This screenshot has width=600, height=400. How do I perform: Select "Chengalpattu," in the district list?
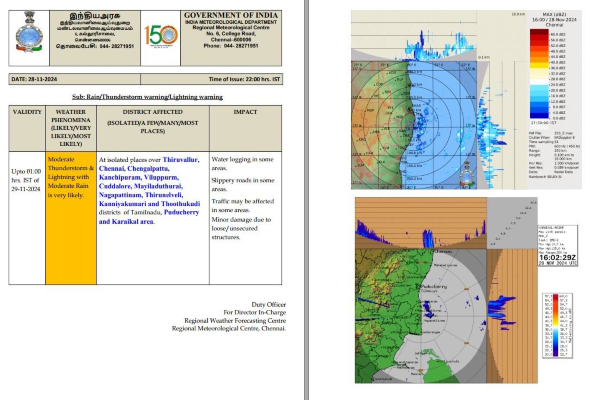coord(148,168)
